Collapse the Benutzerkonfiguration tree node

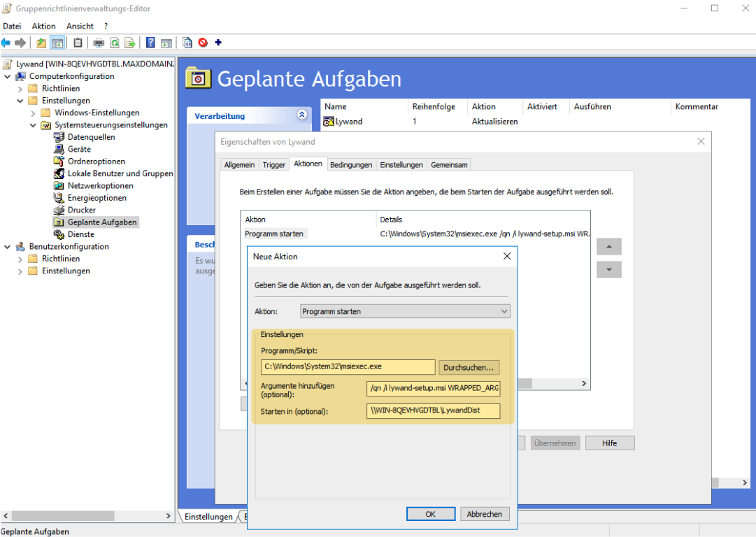tap(7, 247)
